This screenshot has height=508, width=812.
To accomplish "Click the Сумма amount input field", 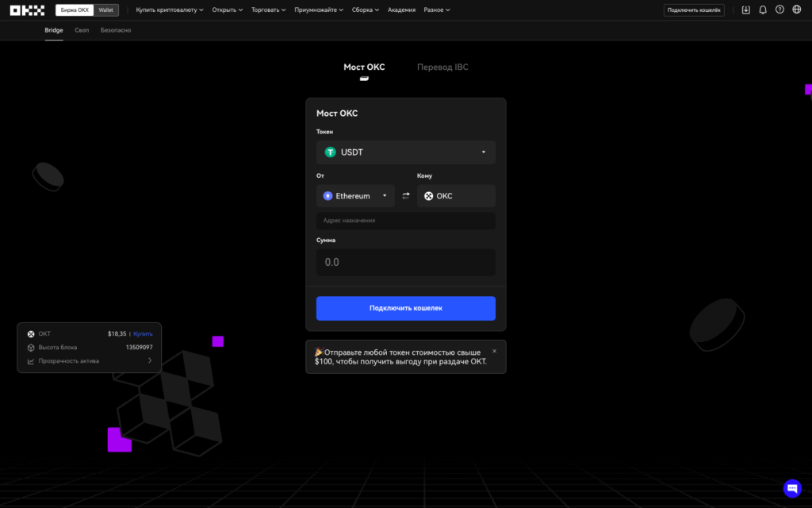I will 405,262.
